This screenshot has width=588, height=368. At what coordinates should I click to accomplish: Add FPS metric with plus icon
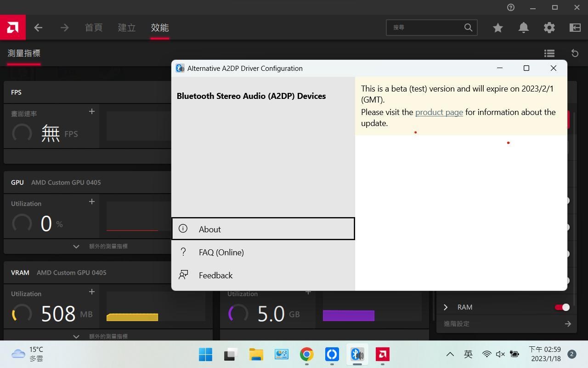(x=91, y=111)
